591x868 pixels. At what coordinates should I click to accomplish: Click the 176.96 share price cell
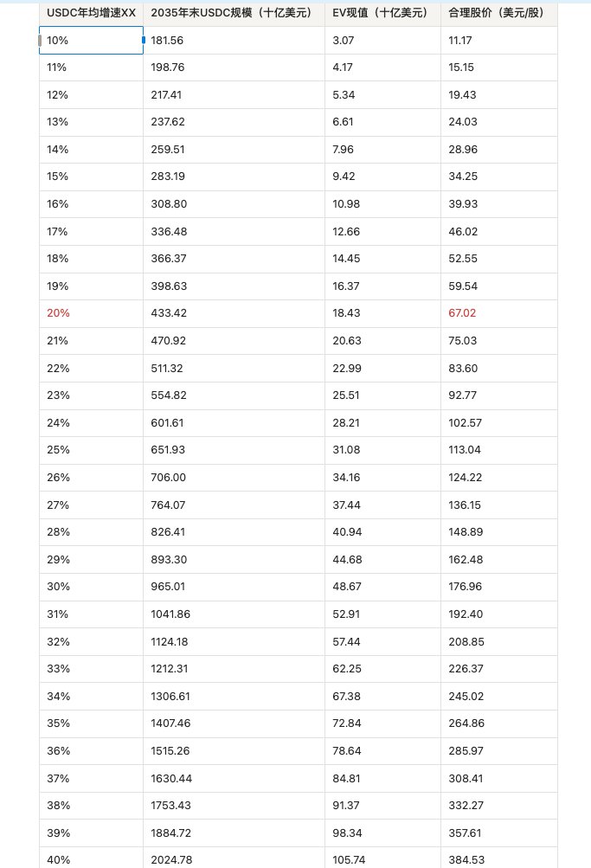498,587
